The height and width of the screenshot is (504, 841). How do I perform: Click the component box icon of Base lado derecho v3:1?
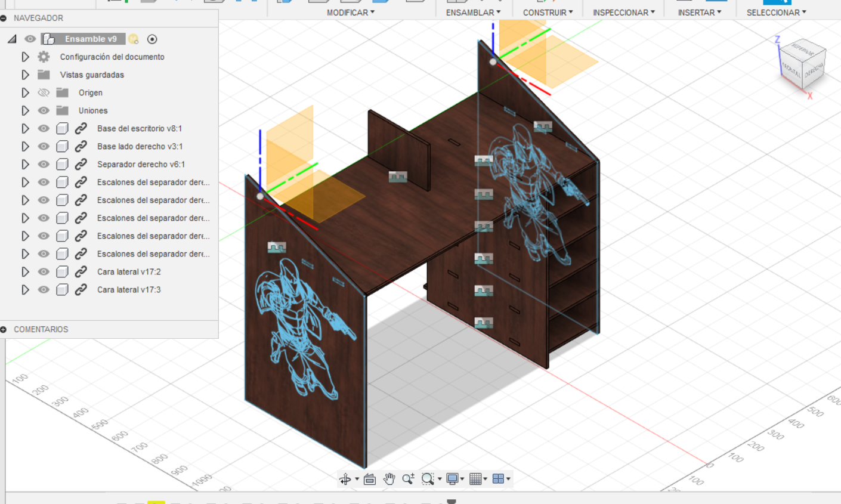pos(62,146)
